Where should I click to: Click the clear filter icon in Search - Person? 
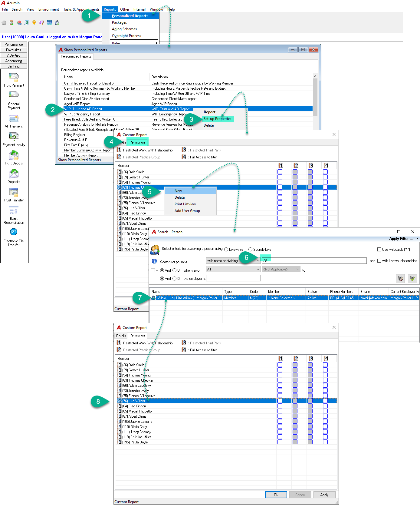pos(400,278)
